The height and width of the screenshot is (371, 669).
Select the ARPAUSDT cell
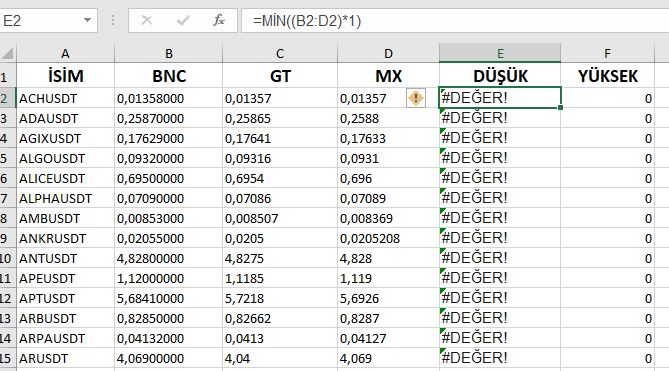[x=65, y=339]
